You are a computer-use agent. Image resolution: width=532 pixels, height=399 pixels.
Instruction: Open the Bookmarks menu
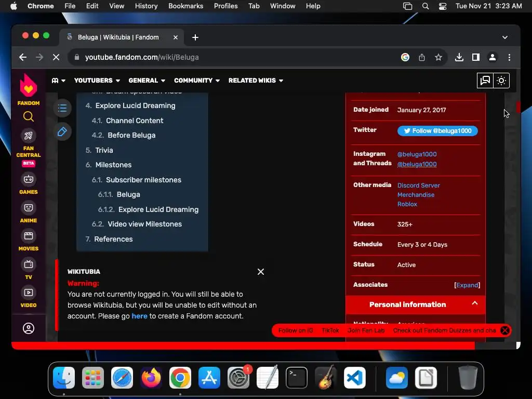click(186, 6)
